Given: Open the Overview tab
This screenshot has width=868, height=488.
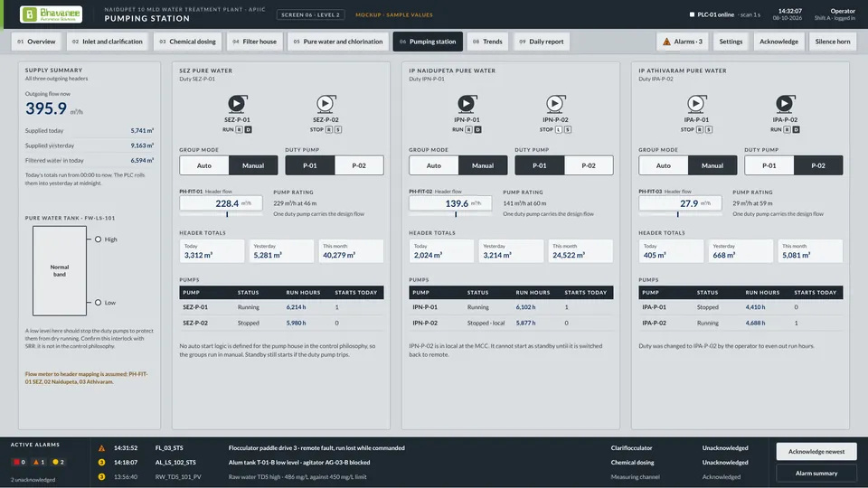Looking at the screenshot, I should [36, 42].
